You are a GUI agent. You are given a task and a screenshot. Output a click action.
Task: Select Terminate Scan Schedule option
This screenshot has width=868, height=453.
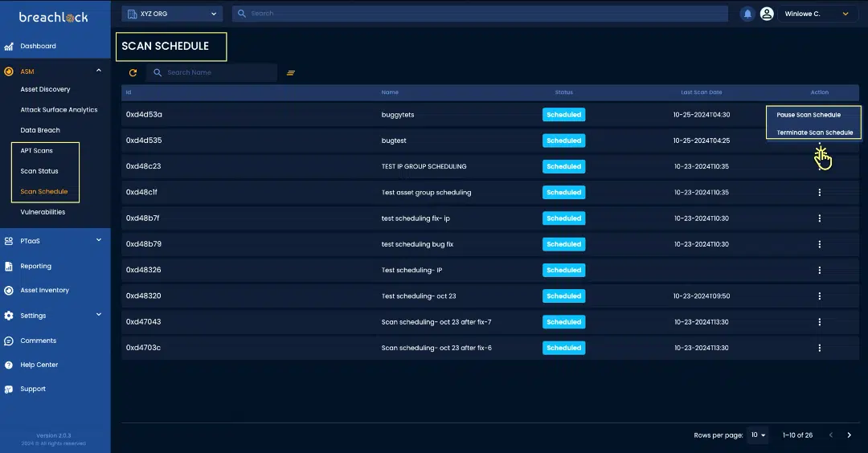tap(814, 133)
